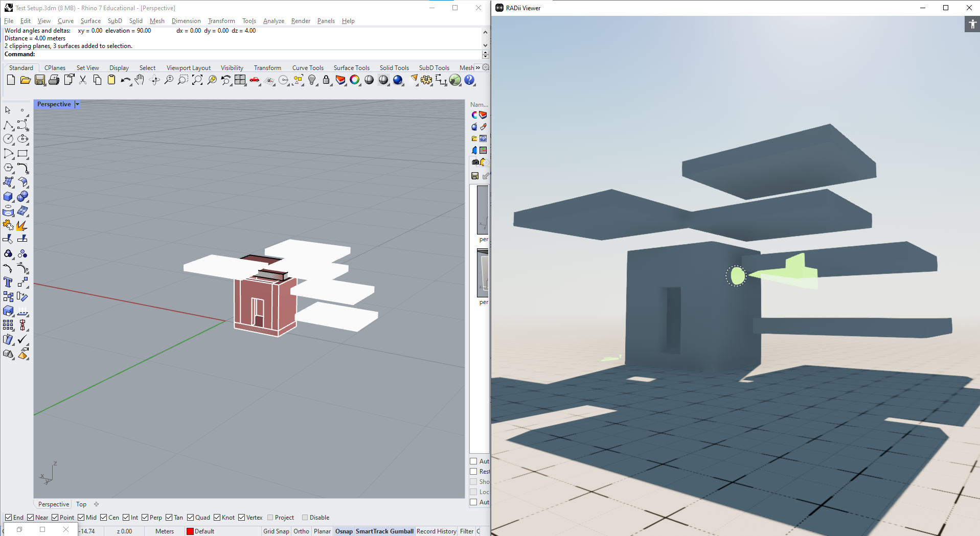
Task: Click the blue Render sphere icon
Action: [x=398, y=80]
